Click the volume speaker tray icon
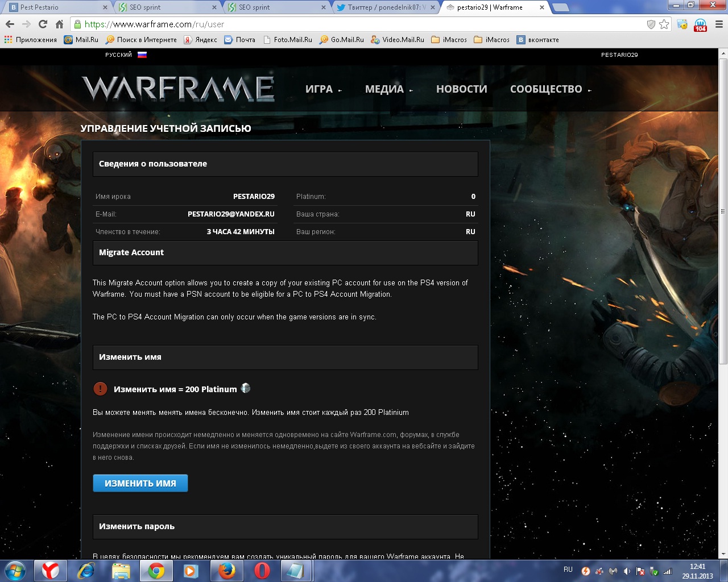728x582 pixels. 627,571
